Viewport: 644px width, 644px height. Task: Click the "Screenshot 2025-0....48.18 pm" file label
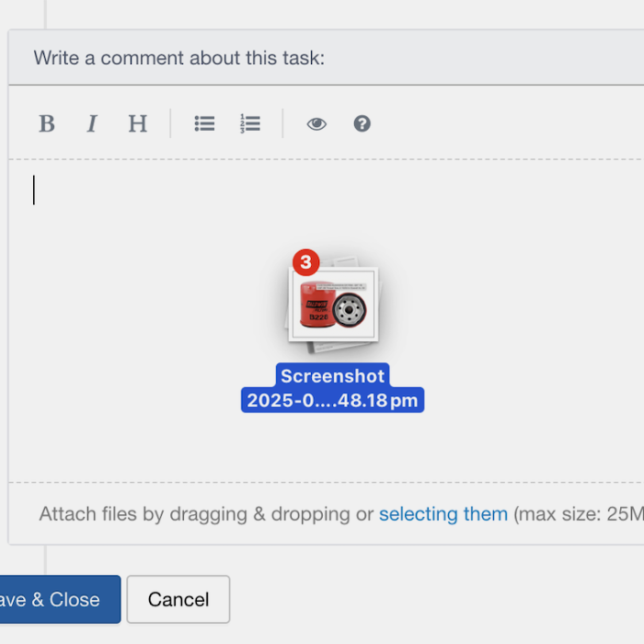coord(333,387)
